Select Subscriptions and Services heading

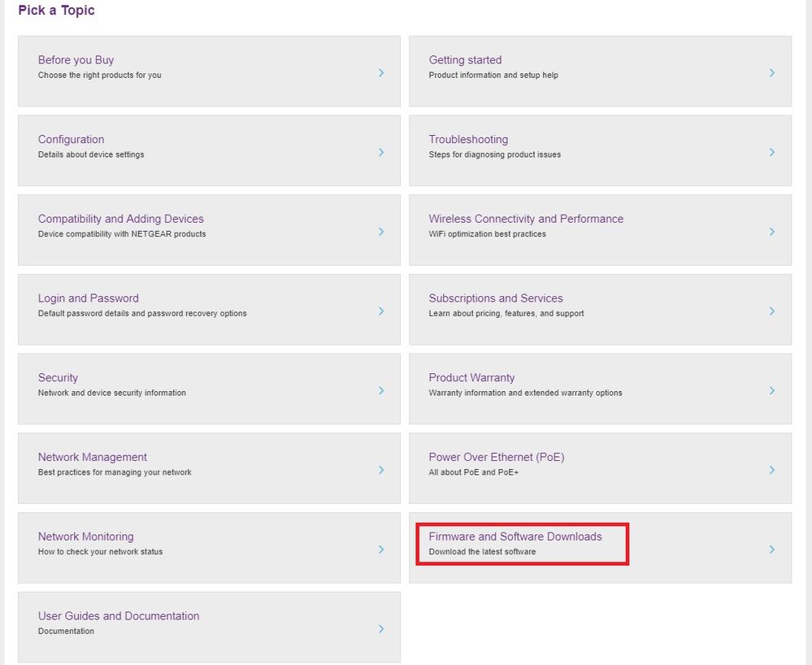coord(496,298)
